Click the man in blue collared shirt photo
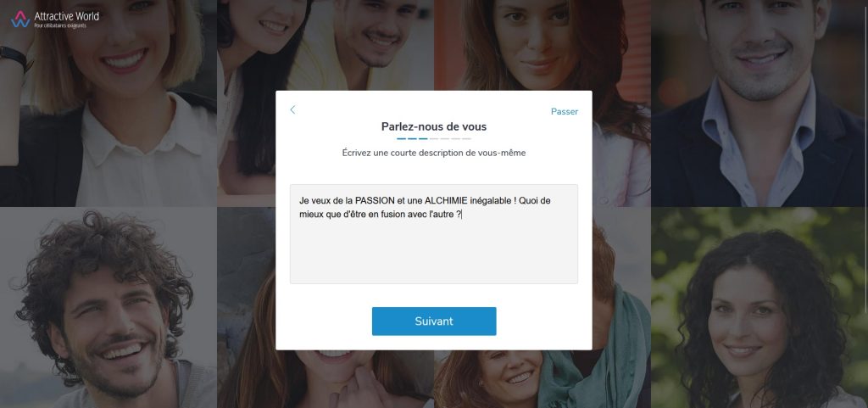Viewport: 868px width, 408px height. (759, 103)
